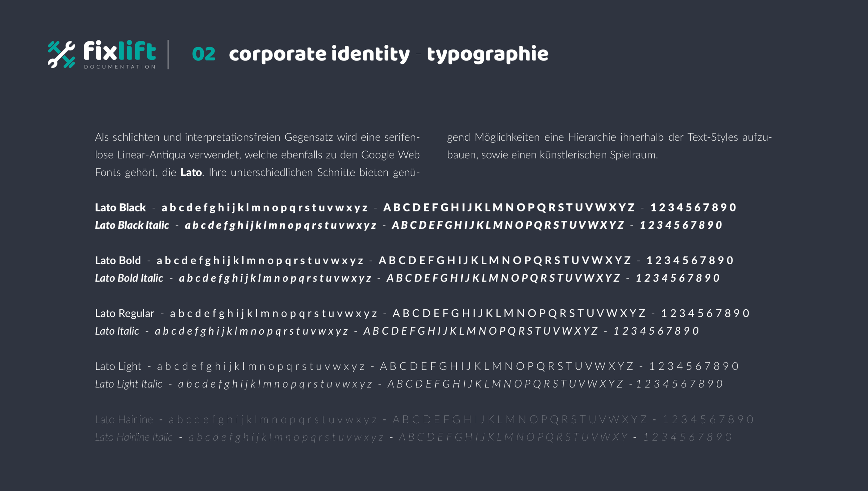Click the 'Lato Italic' font label
The image size is (868, 491).
pyautogui.click(x=117, y=331)
